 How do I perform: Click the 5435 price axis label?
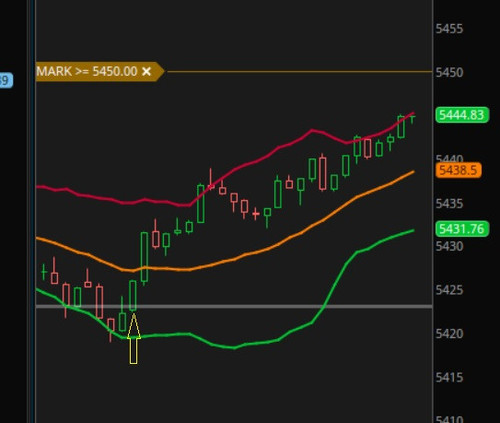click(x=449, y=204)
